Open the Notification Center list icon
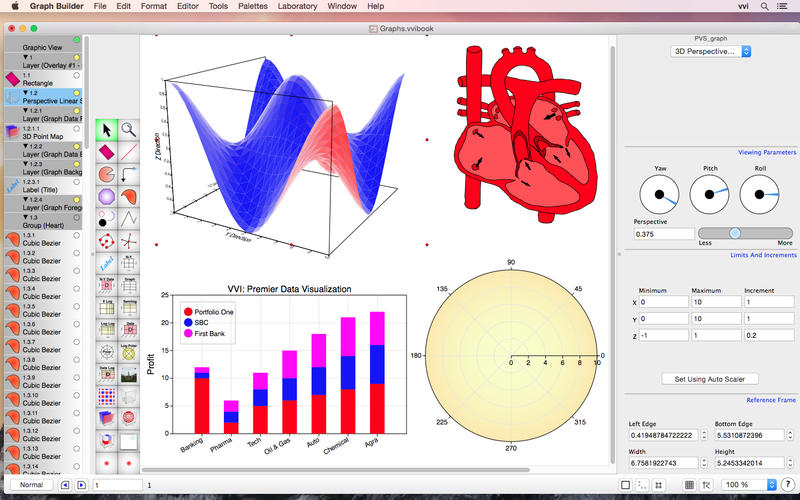Screen dimensions: 800x500 pos(782,6)
